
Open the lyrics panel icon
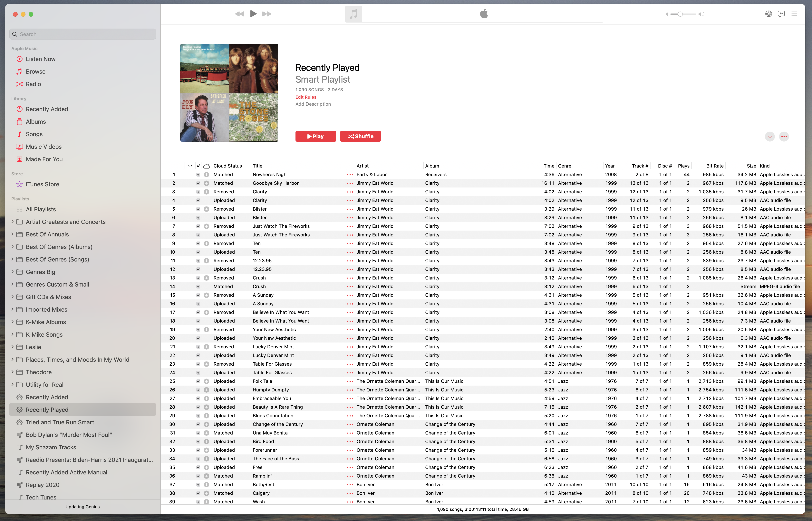coord(781,14)
